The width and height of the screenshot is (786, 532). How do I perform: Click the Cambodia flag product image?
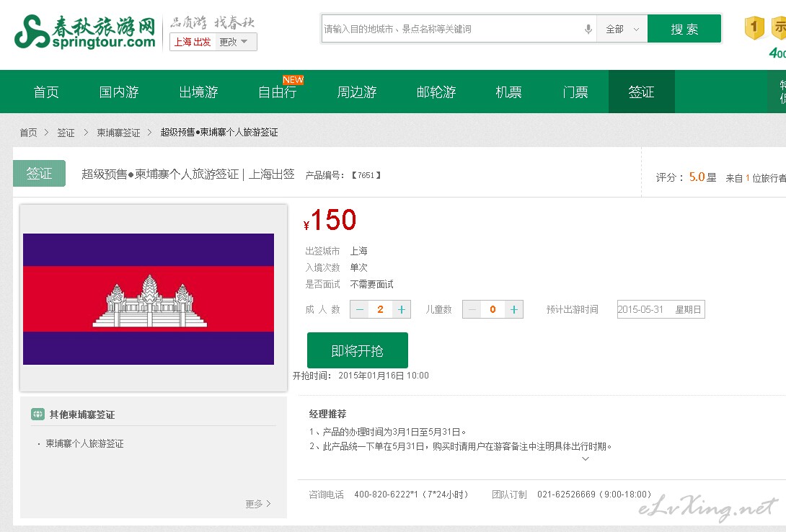pos(149,299)
